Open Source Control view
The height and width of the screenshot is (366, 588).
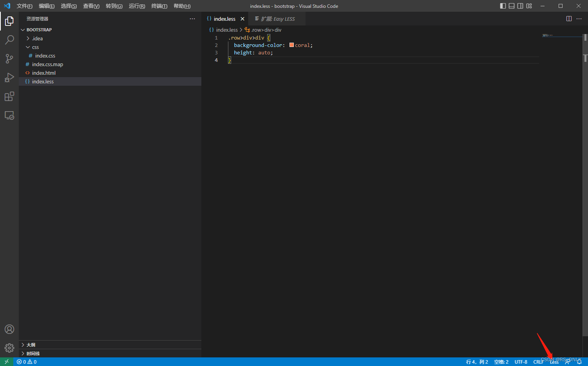coord(9,58)
